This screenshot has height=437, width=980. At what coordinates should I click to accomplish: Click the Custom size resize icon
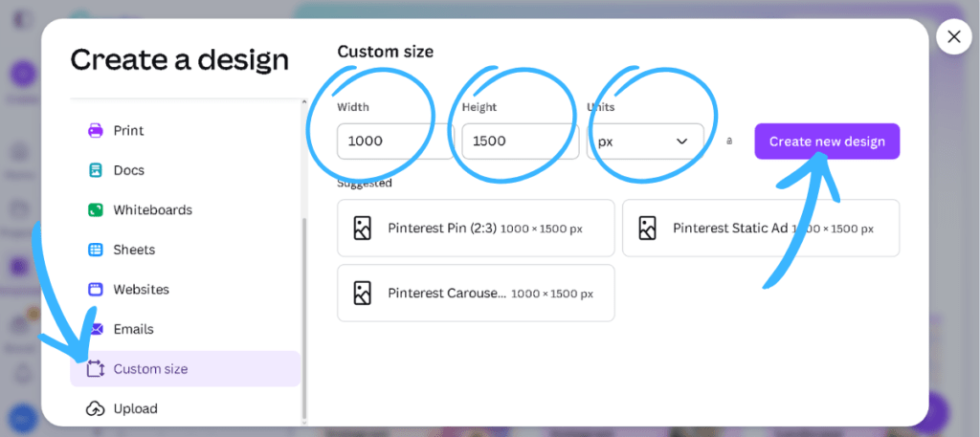click(x=95, y=369)
